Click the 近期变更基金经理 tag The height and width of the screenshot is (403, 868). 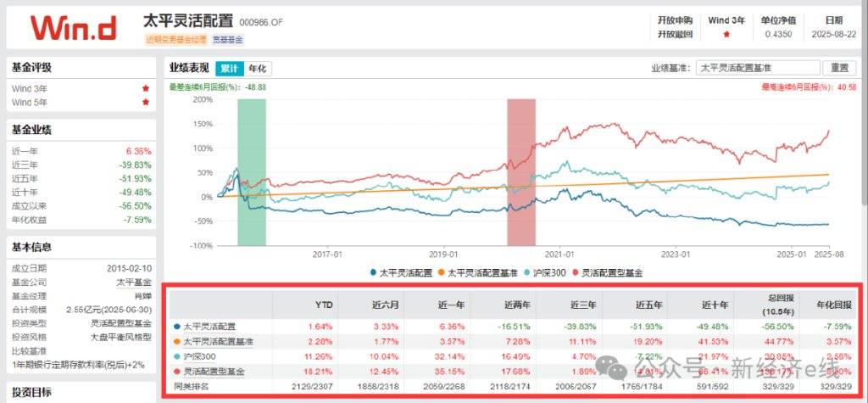pos(176,39)
